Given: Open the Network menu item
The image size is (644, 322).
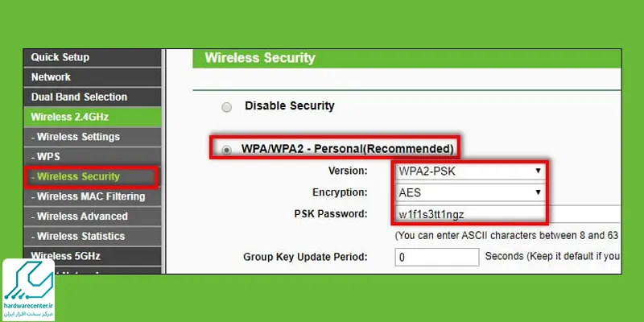Looking at the screenshot, I should pos(51,77).
